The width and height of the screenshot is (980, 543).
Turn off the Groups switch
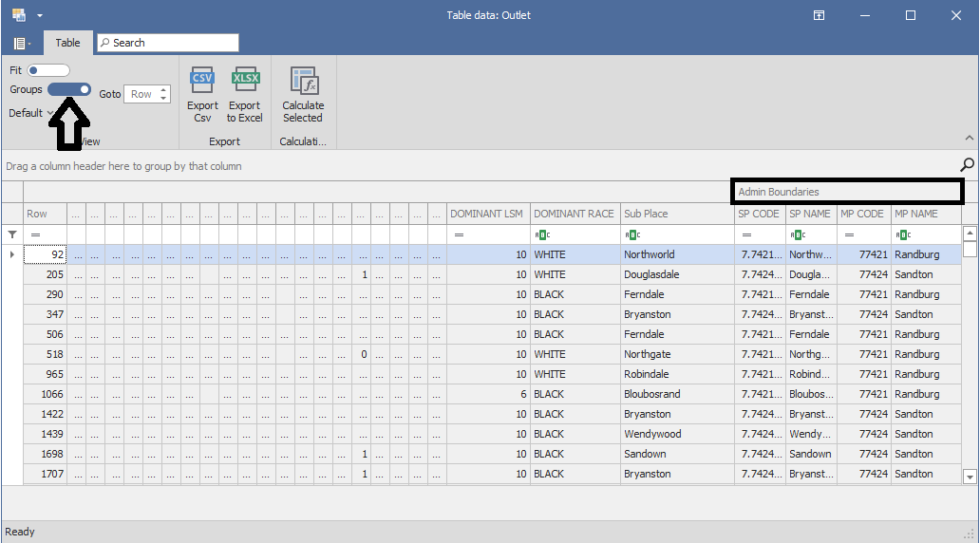(x=69, y=89)
